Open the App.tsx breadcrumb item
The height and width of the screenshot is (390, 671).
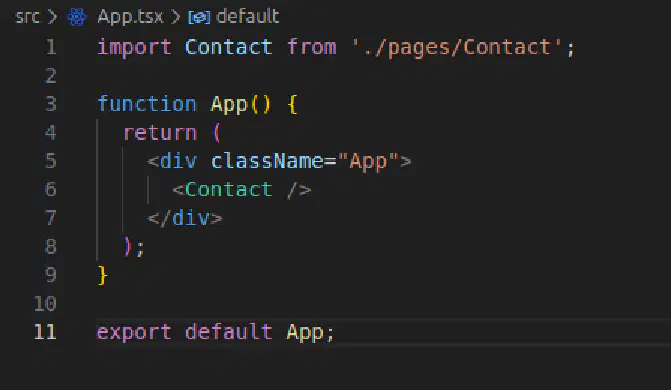pyautogui.click(x=130, y=17)
